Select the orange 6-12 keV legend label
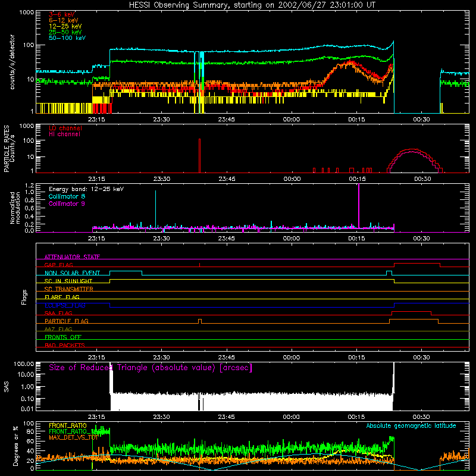Image resolution: width=476 pixels, height=476 pixels. pos(64,20)
